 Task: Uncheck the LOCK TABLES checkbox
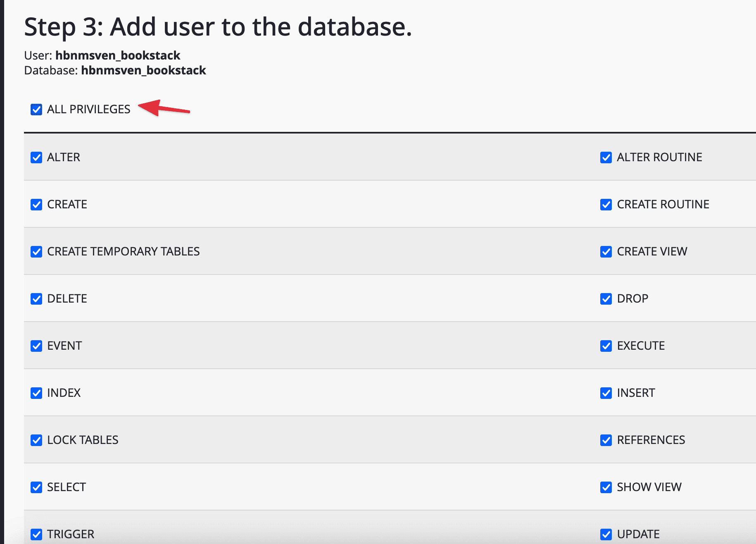click(x=36, y=440)
